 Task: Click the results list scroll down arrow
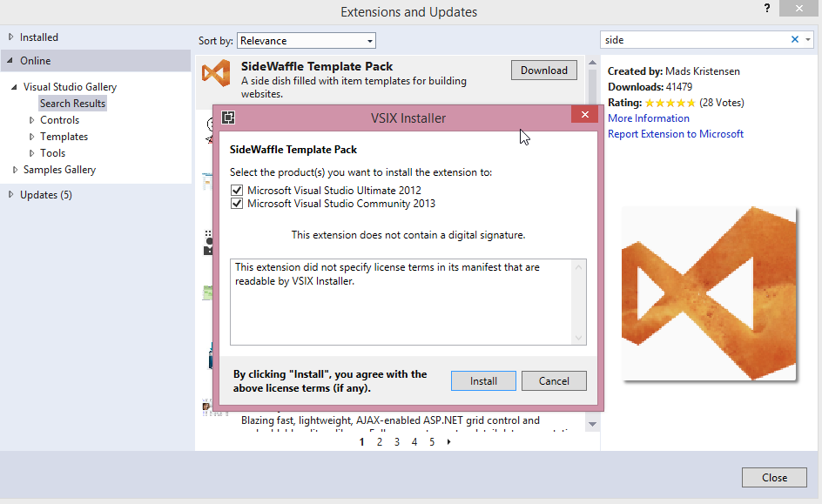(592, 425)
